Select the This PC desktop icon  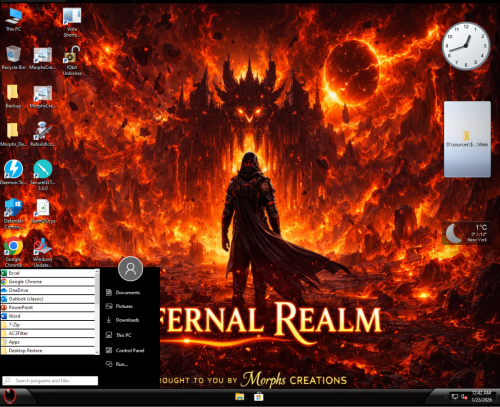(x=13, y=19)
